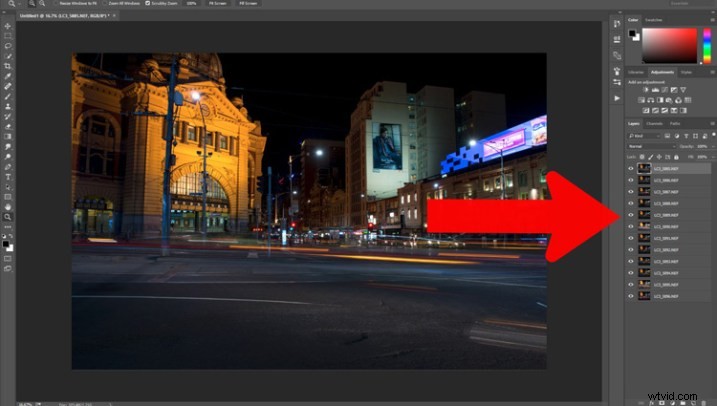Open the Actions panel play icon
The width and height of the screenshot is (717, 406).
tap(617, 98)
